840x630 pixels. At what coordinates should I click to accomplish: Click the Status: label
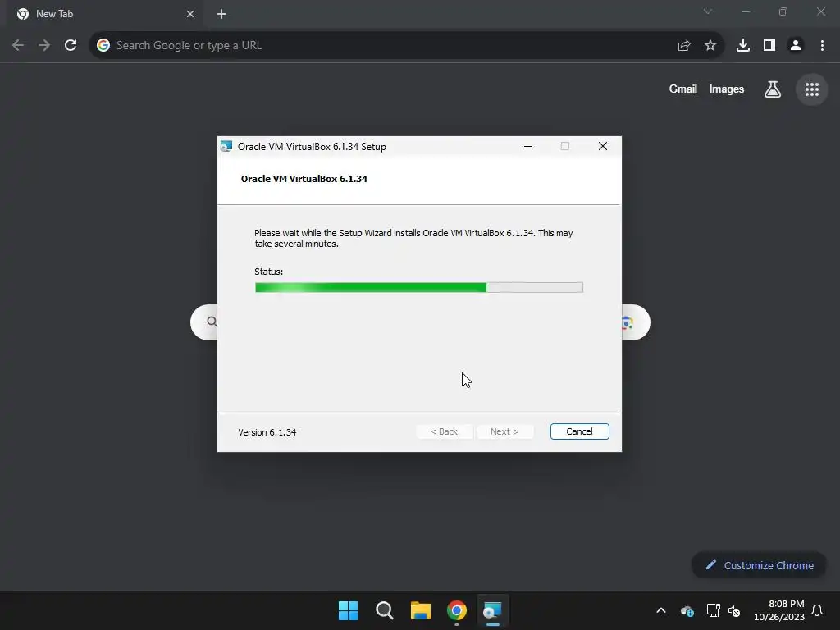point(268,272)
